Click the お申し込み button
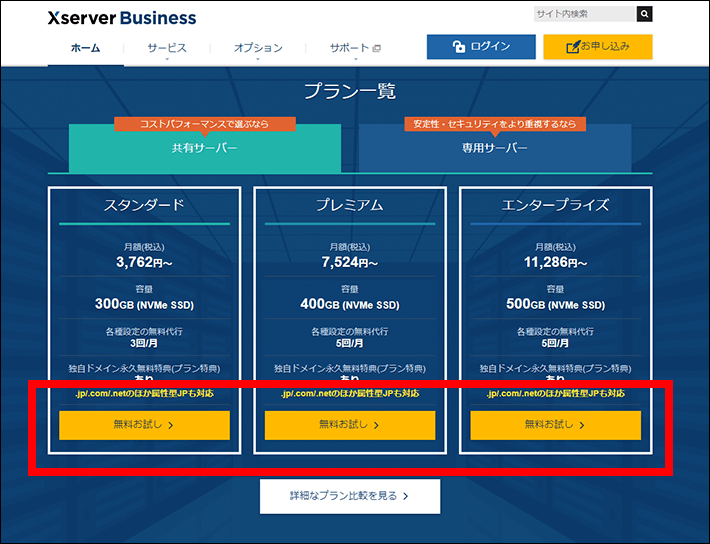 [x=598, y=47]
